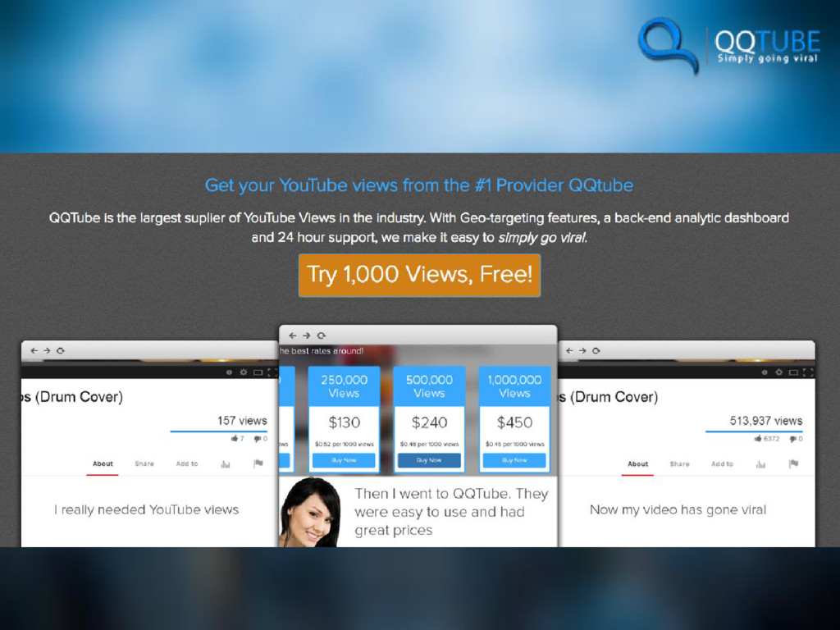The width and height of the screenshot is (840, 630).
Task: Click fullscreen icon in left video player
Action: [272, 372]
